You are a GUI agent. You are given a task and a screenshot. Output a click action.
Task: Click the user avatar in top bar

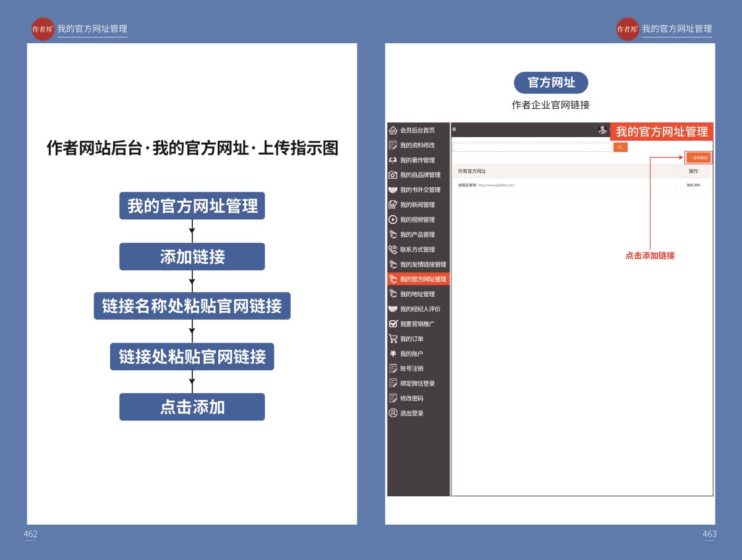pos(602,130)
